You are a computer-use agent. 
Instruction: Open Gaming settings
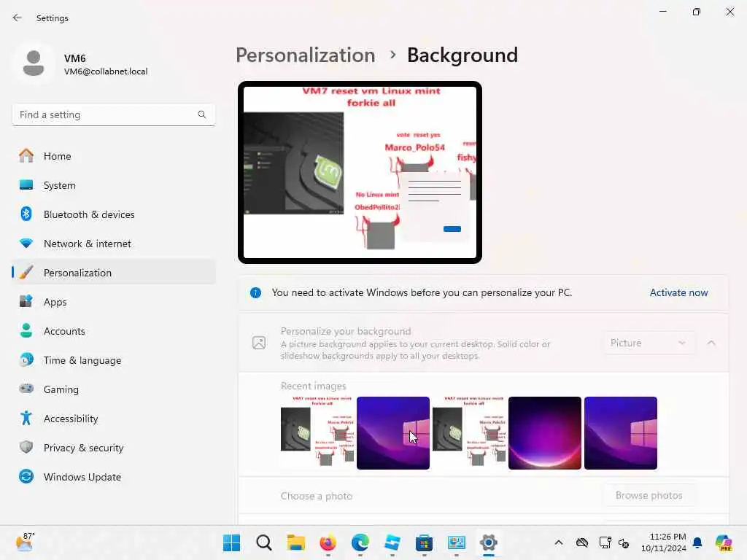click(x=113, y=389)
